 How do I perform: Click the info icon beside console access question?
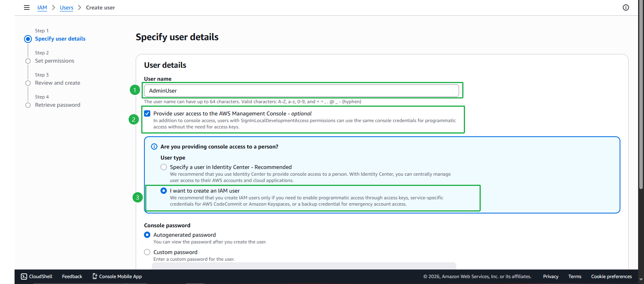tap(154, 147)
